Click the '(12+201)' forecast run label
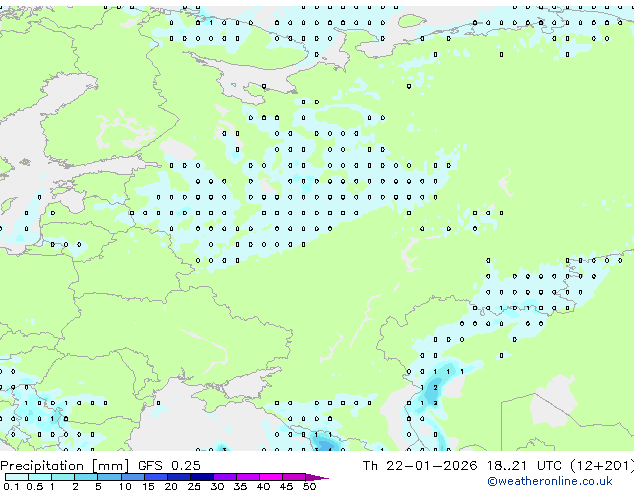The height and width of the screenshot is (490, 634). tap(602, 466)
